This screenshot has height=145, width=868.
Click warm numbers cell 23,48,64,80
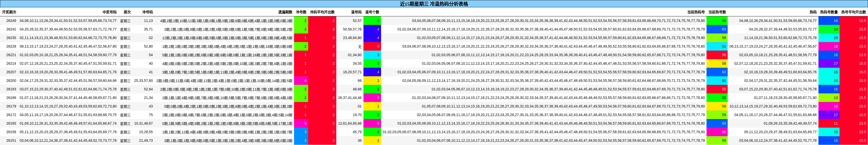point(352,38)
